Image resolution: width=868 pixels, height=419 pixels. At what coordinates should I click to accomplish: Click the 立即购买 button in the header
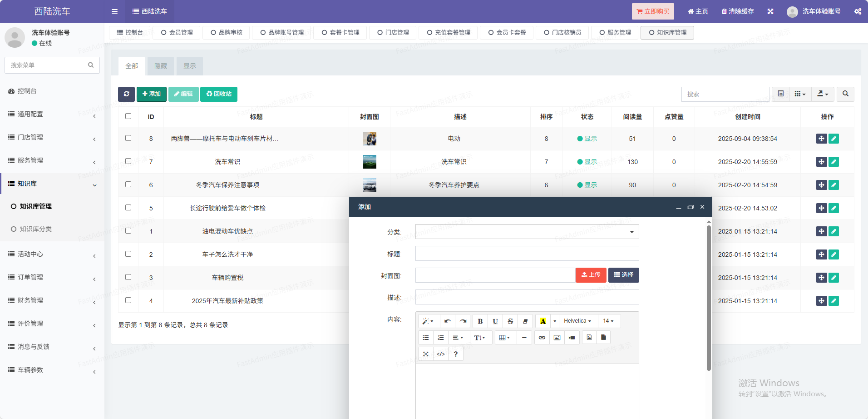point(652,11)
